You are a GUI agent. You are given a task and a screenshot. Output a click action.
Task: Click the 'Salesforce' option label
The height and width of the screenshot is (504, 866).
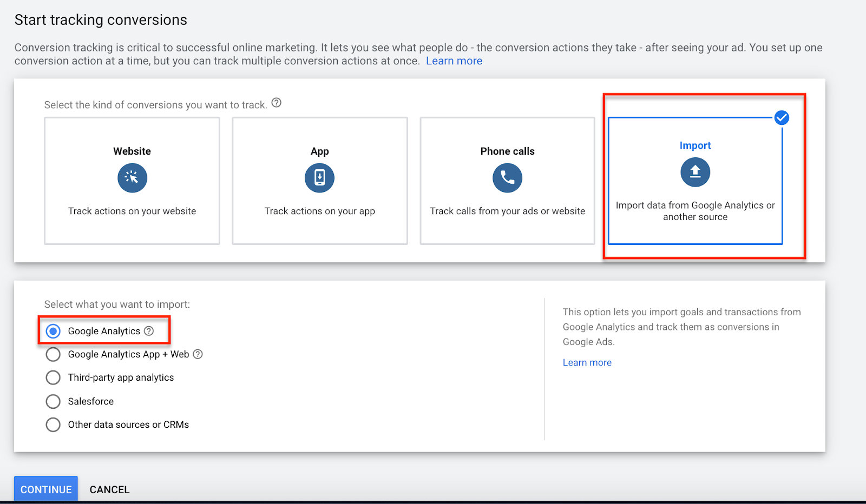point(91,401)
